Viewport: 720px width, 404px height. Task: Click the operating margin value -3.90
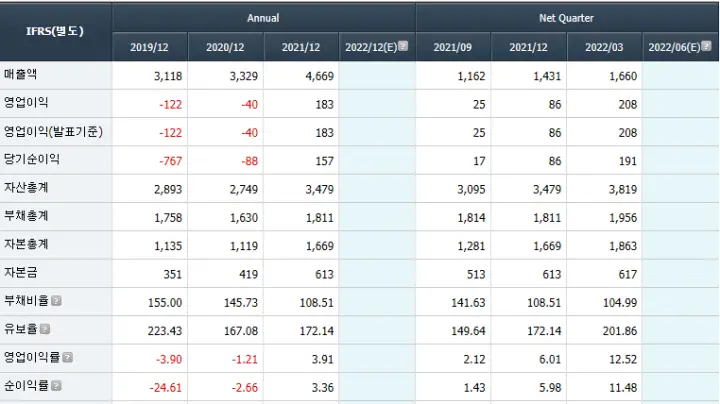pyautogui.click(x=169, y=359)
